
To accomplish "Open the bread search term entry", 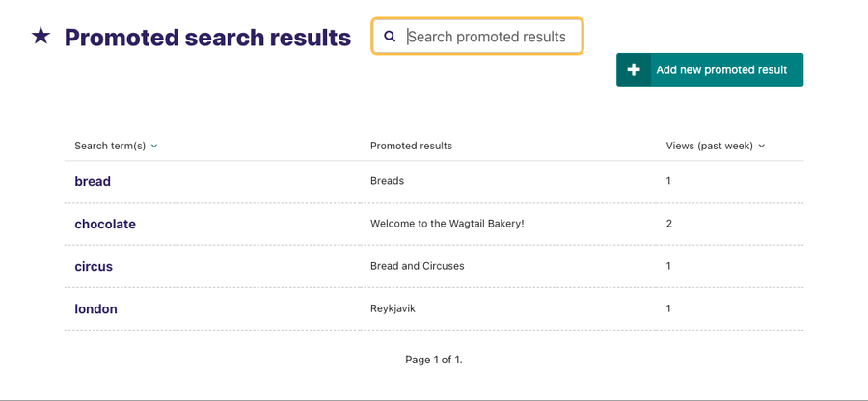I will 93,181.
